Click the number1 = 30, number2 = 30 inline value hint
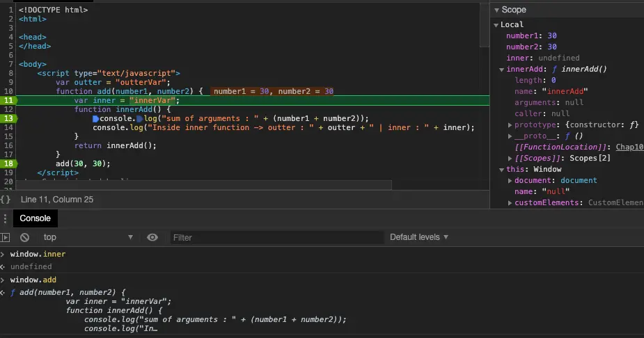The height and width of the screenshot is (338, 644). click(x=273, y=92)
